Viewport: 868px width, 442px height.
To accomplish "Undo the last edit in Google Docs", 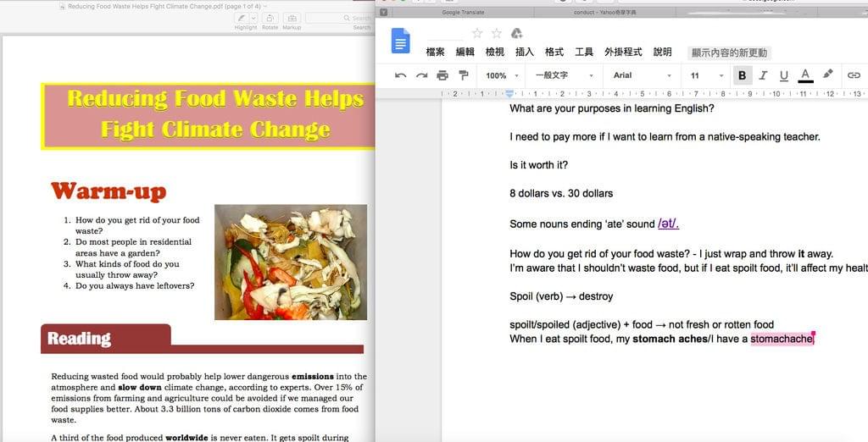I will coord(401,75).
